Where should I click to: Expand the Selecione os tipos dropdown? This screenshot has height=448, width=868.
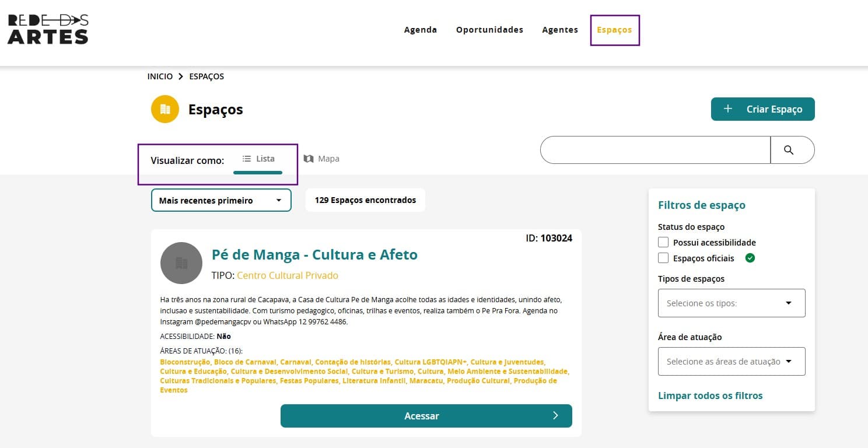point(731,303)
